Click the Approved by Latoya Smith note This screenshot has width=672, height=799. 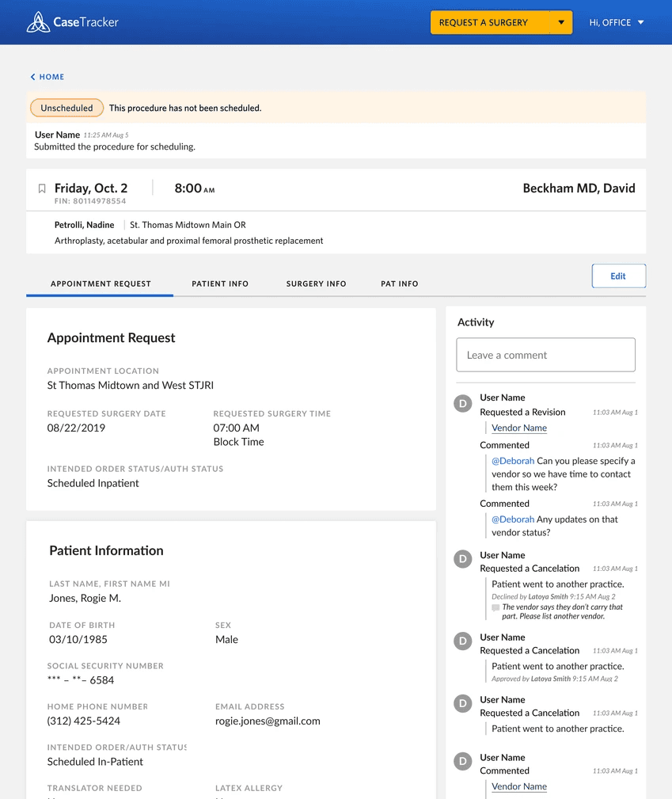pyautogui.click(x=555, y=679)
